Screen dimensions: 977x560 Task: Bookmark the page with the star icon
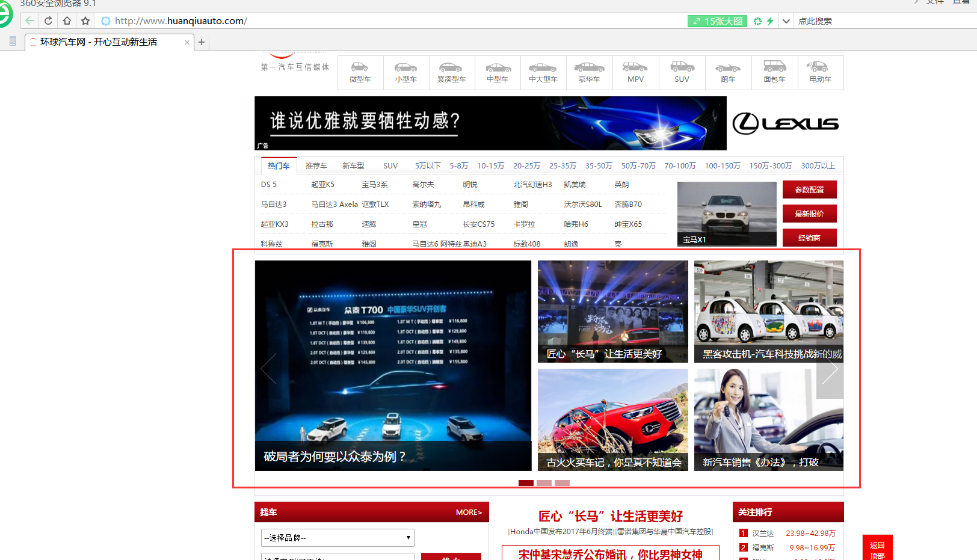(85, 21)
